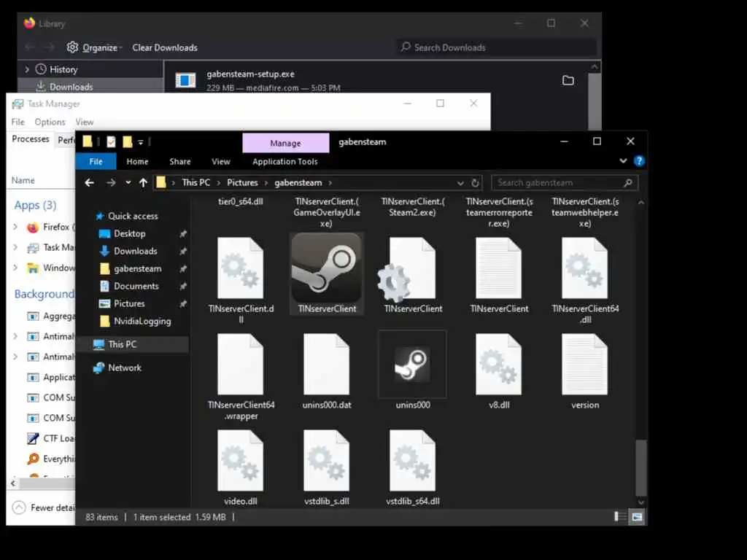The image size is (747, 560).
Task: Click Name column header in Task Manager
Action: click(x=23, y=180)
